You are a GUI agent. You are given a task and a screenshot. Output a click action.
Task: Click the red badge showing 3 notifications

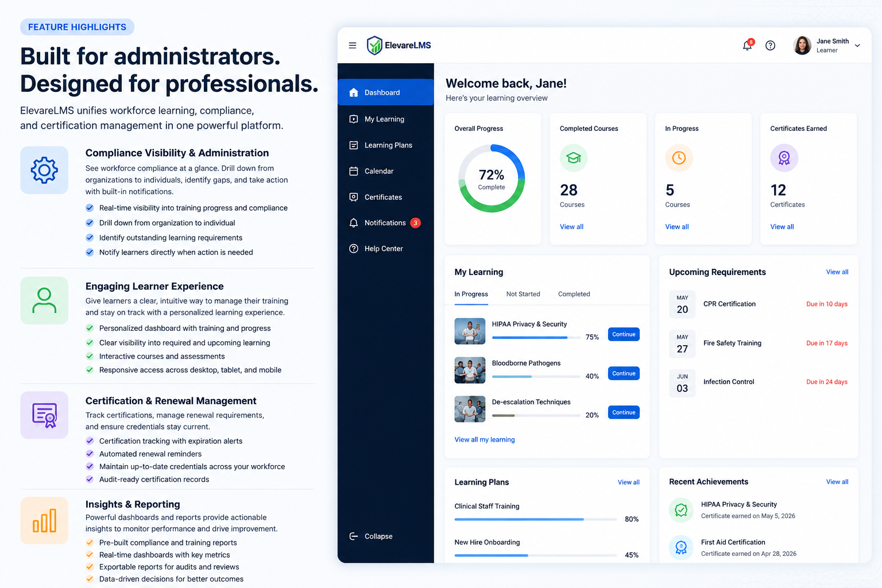416,223
